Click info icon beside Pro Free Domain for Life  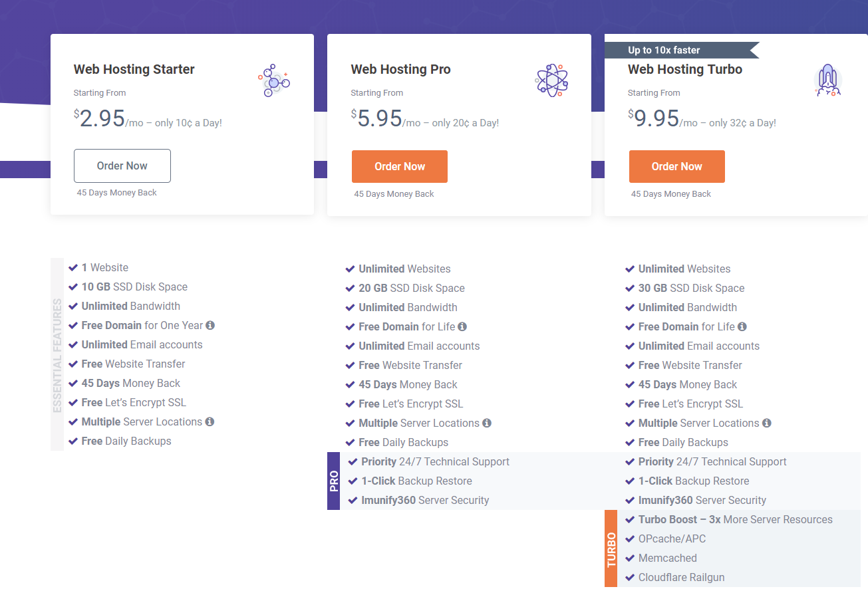pos(462,326)
